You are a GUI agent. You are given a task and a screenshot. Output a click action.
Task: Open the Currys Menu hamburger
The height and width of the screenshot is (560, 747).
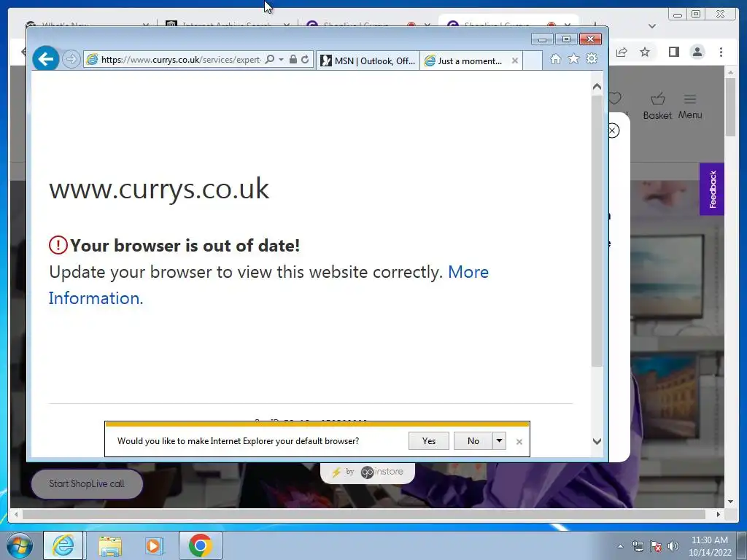point(690,106)
